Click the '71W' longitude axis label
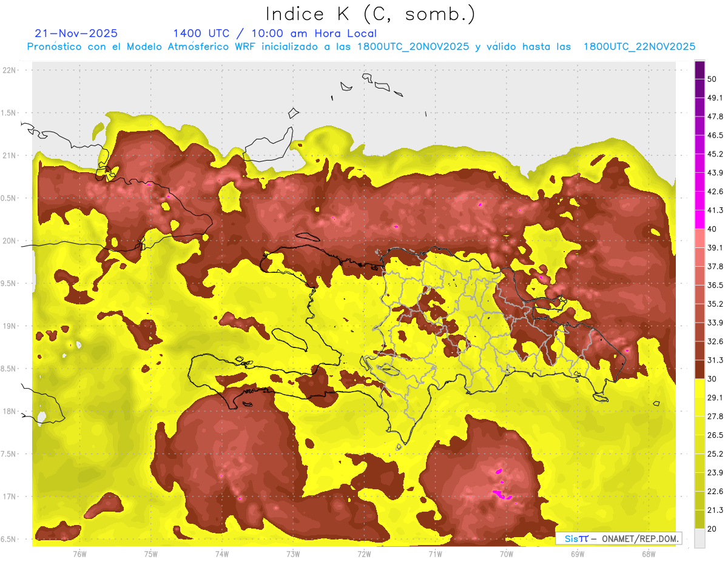Image resolution: width=728 pixels, height=562 pixels. click(x=435, y=554)
